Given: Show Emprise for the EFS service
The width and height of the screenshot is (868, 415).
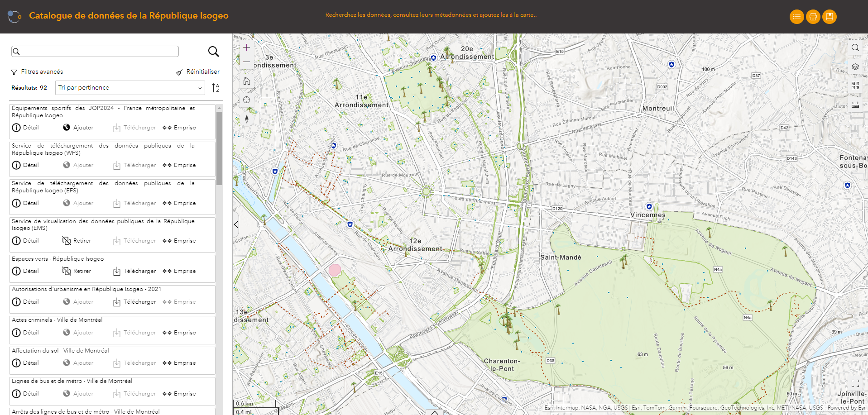Looking at the screenshot, I should (179, 203).
